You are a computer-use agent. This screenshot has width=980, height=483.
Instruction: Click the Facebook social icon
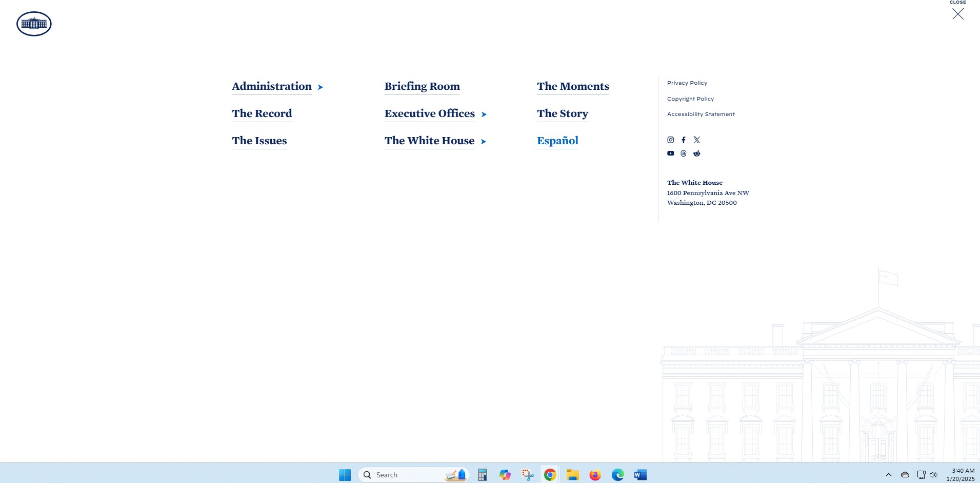[683, 140]
